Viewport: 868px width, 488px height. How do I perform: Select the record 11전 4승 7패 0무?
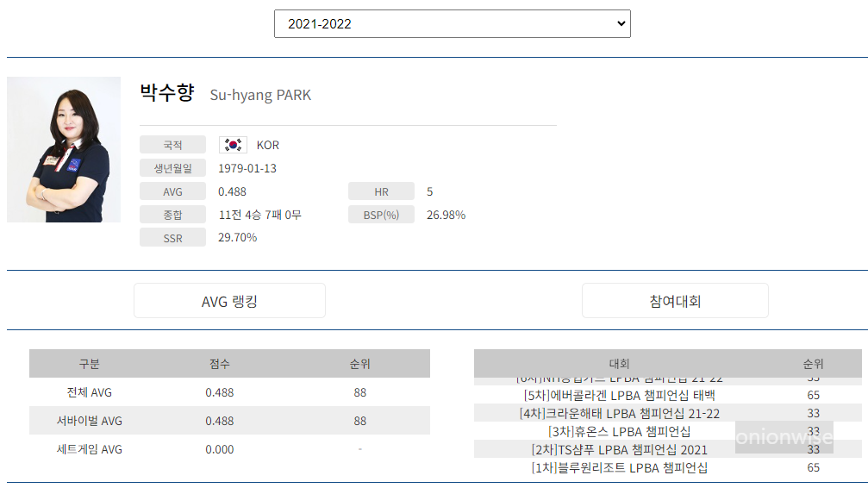pos(259,215)
